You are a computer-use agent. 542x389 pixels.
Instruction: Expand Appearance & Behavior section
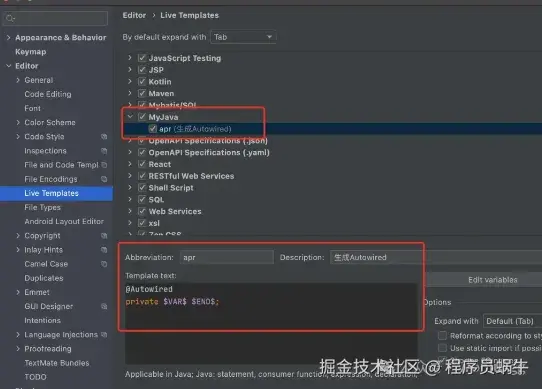(8, 37)
